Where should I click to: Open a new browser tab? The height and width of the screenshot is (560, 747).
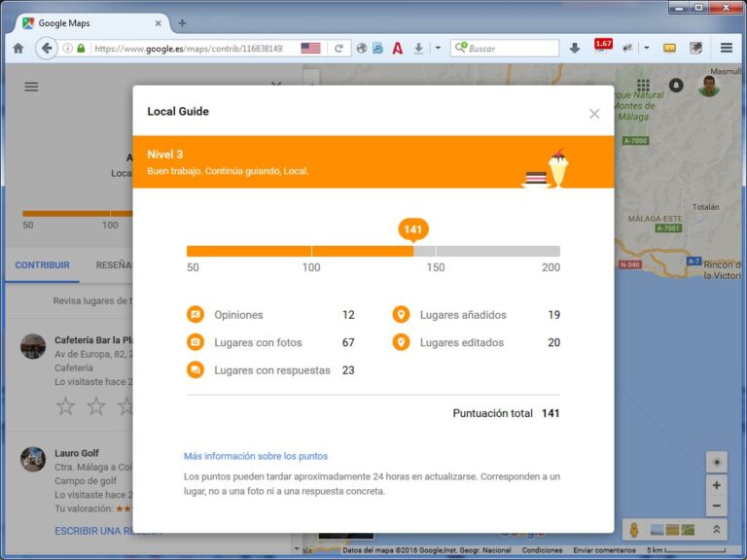pos(183,23)
